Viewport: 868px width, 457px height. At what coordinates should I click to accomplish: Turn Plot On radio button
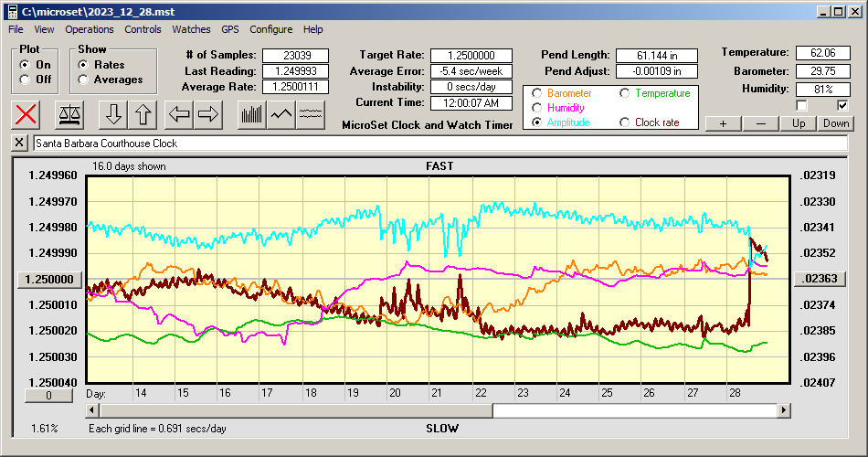25,65
